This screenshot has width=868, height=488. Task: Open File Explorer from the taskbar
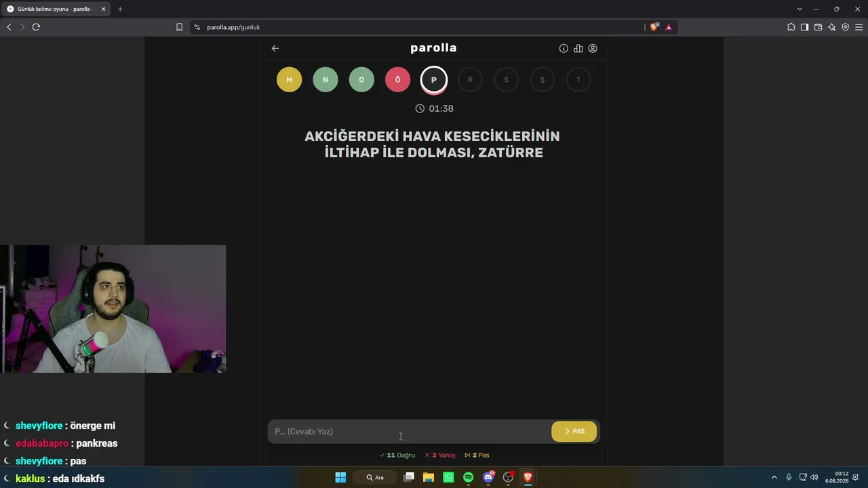coord(429,477)
